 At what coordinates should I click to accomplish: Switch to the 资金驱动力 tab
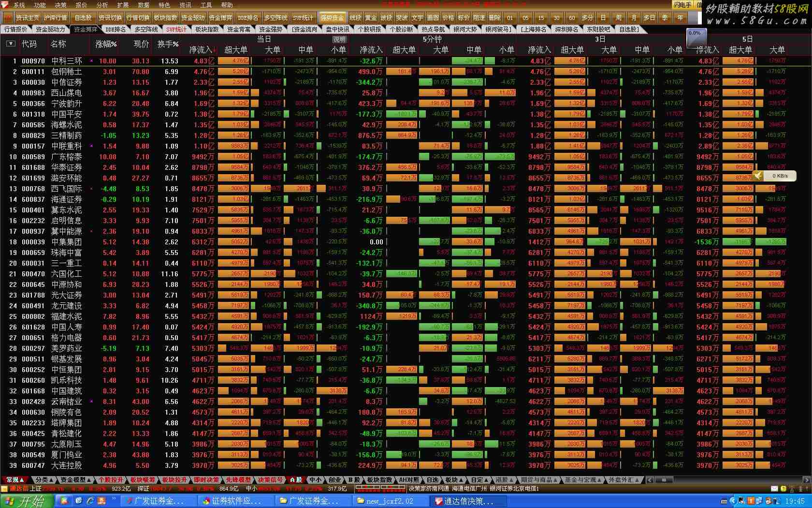(50, 29)
